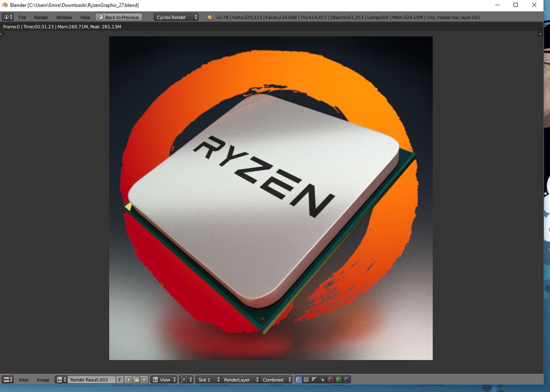
Task: Click the render stats Frame:0 Time text
Action: pyautogui.click(x=62, y=27)
